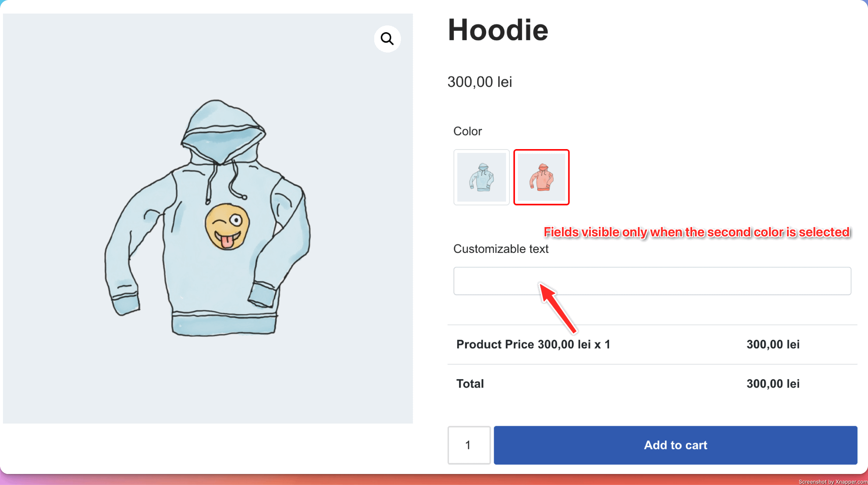Click the red annotation about second color
The width and height of the screenshot is (868, 485).
point(696,232)
